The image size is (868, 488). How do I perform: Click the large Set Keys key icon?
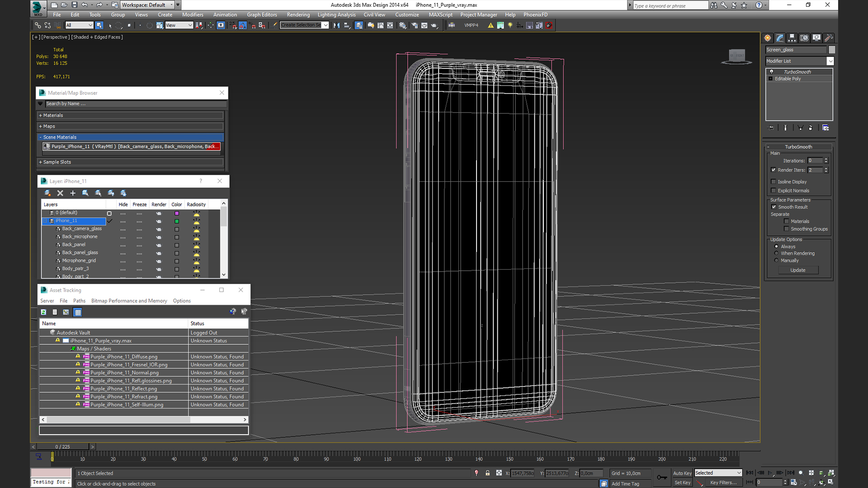click(x=662, y=477)
